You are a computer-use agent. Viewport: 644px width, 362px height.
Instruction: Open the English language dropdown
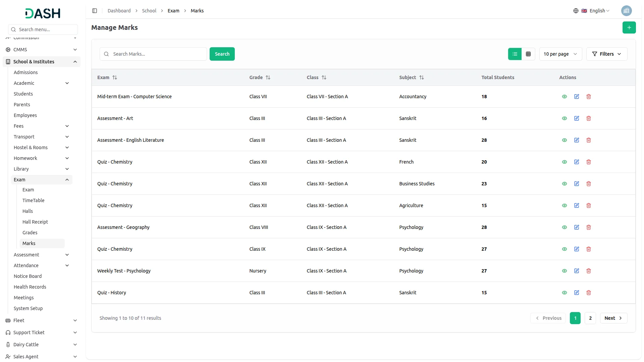(598, 10)
